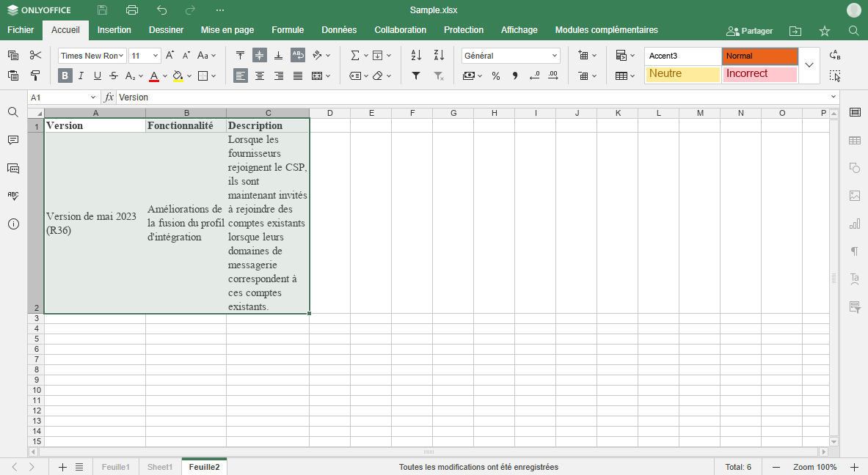Toggle wrap text for the selection
The image size is (868, 475).
297,54
